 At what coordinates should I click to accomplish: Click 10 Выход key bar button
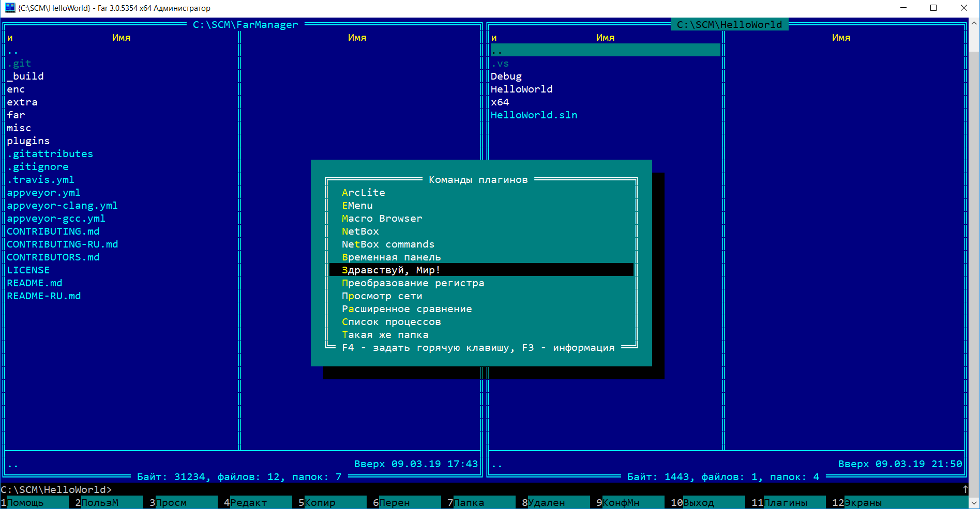pyautogui.click(x=707, y=502)
